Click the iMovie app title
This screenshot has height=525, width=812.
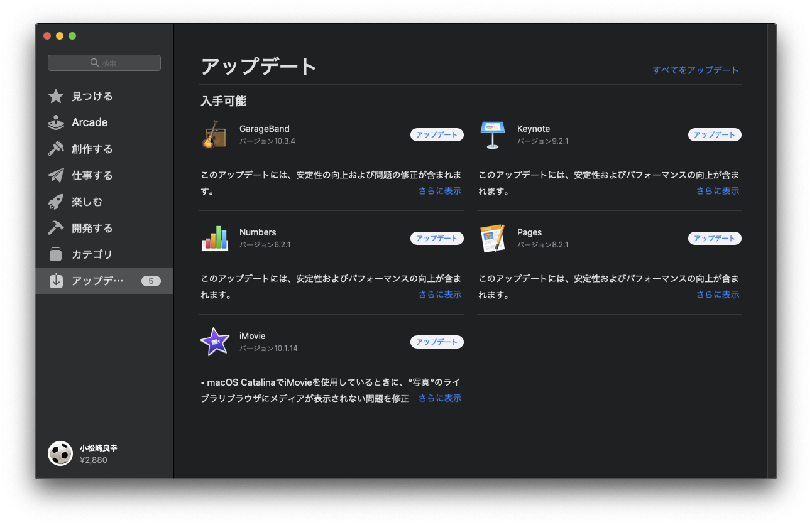pyautogui.click(x=253, y=336)
